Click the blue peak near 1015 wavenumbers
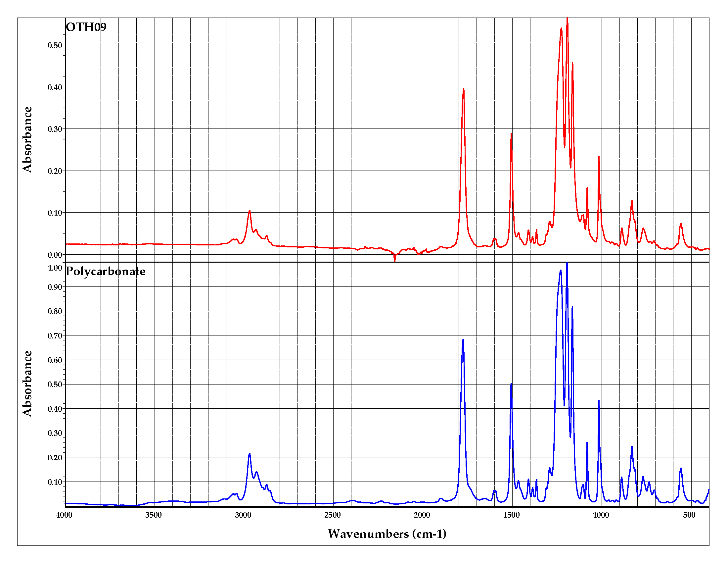This screenshot has width=728, height=563. coord(599,401)
